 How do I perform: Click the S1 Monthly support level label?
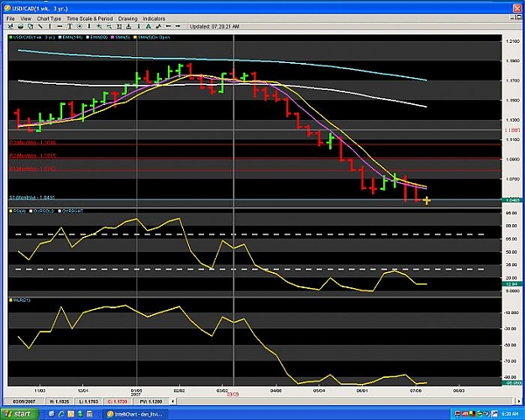click(32, 197)
